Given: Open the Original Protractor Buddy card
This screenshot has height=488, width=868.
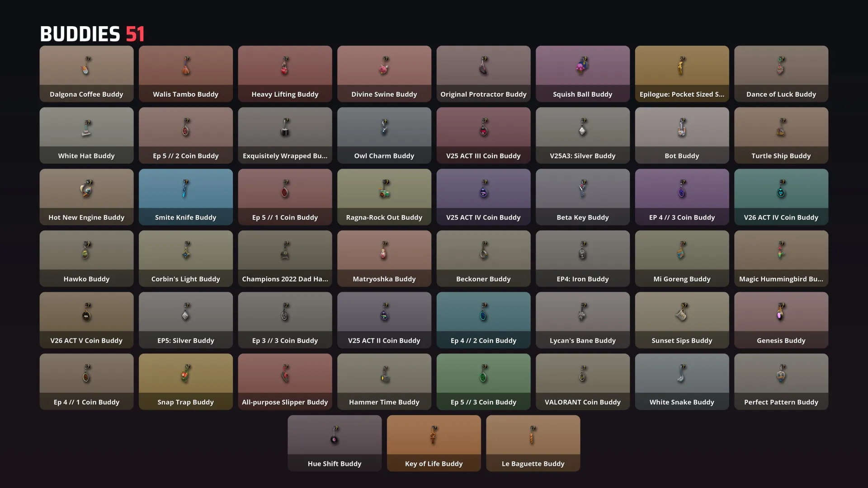Looking at the screenshot, I should [x=483, y=74].
